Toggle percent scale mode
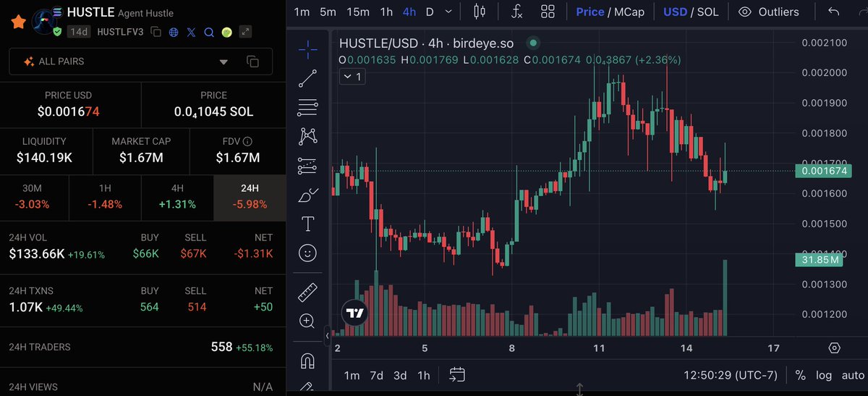Image resolution: width=868 pixels, height=396 pixels. point(801,375)
